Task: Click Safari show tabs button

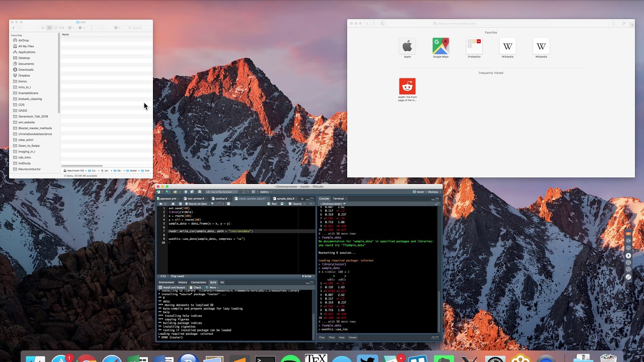Action: click(623, 24)
